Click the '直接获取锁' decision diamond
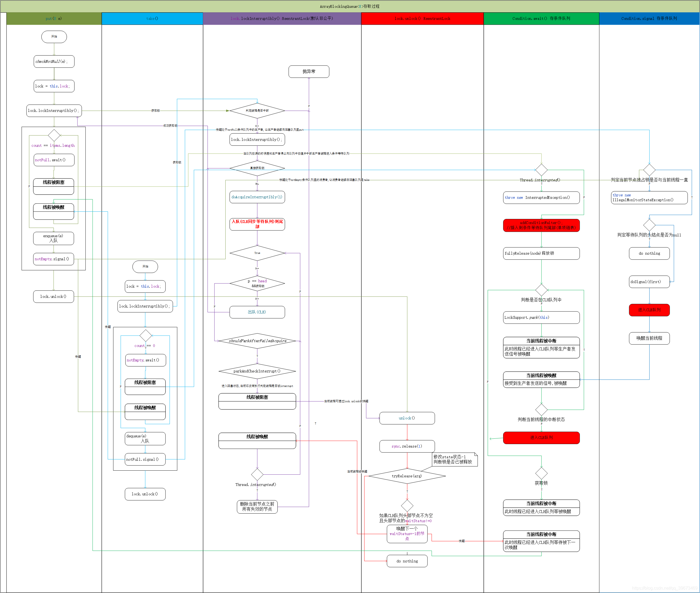Viewport: 700px width, 593px height. [x=257, y=168]
